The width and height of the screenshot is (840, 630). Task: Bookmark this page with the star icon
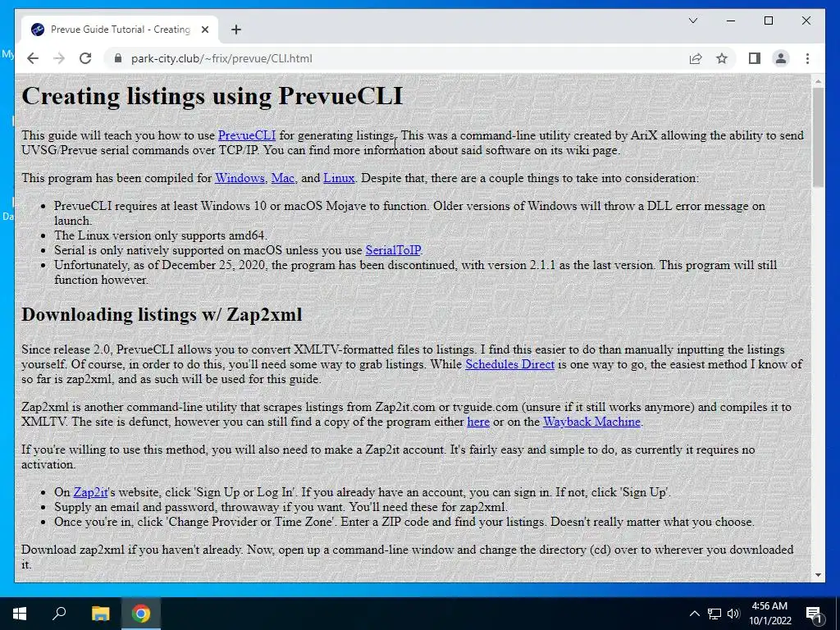click(x=722, y=58)
